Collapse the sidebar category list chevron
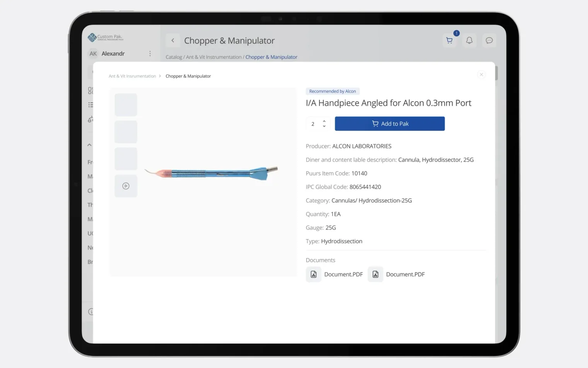The image size is (588, 368). pos(89,145)
